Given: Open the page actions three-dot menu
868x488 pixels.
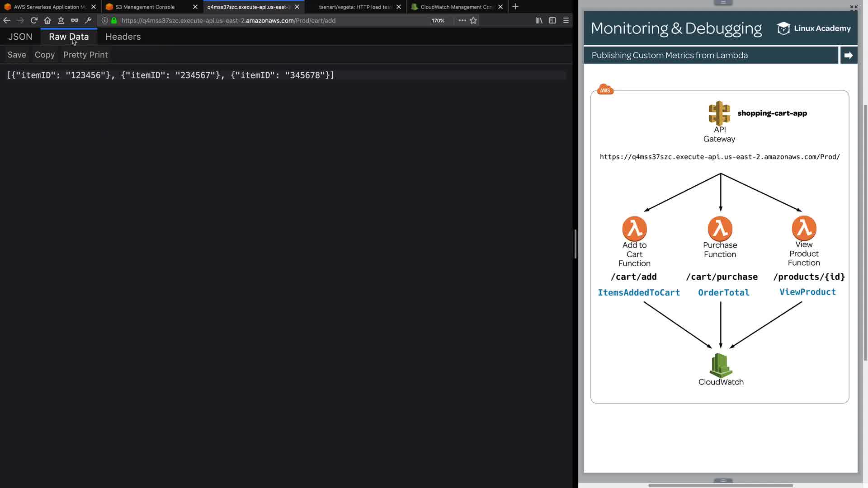Looking at the screenshot, I should [462, 20].
